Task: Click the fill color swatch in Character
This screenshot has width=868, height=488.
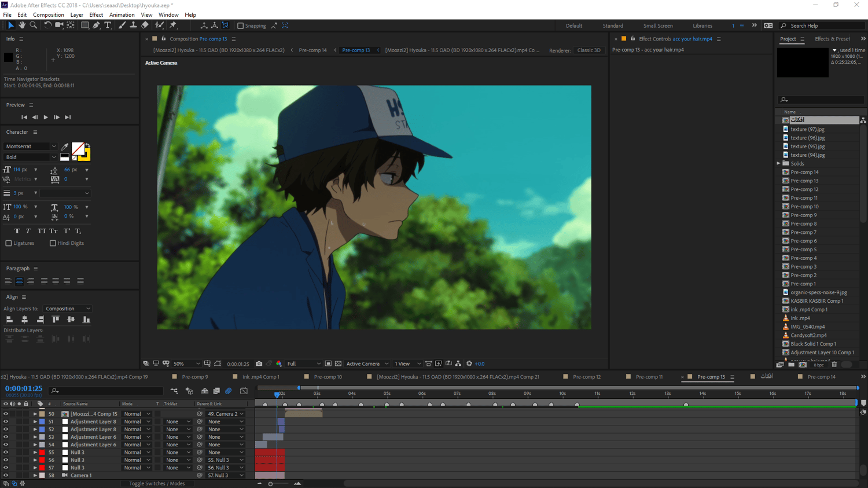Action: 78,148
